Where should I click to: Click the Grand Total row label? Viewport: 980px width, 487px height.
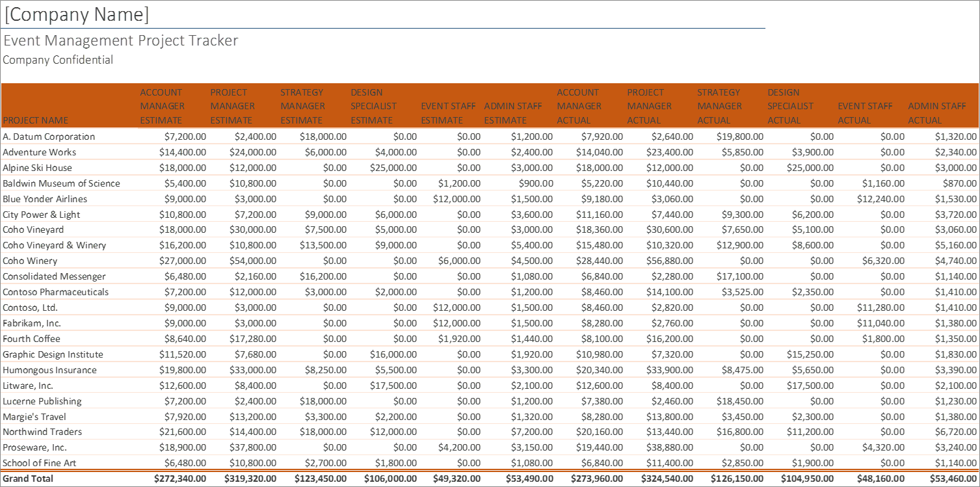click(25, 478)
